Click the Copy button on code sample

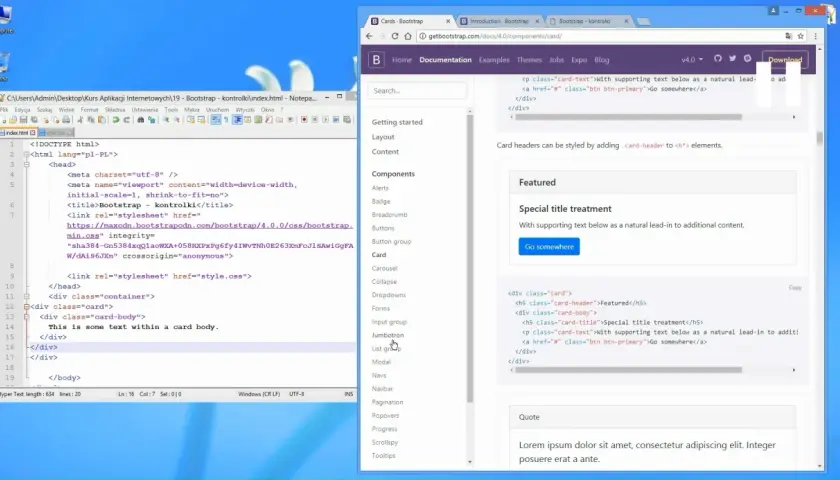coord(795,288)
